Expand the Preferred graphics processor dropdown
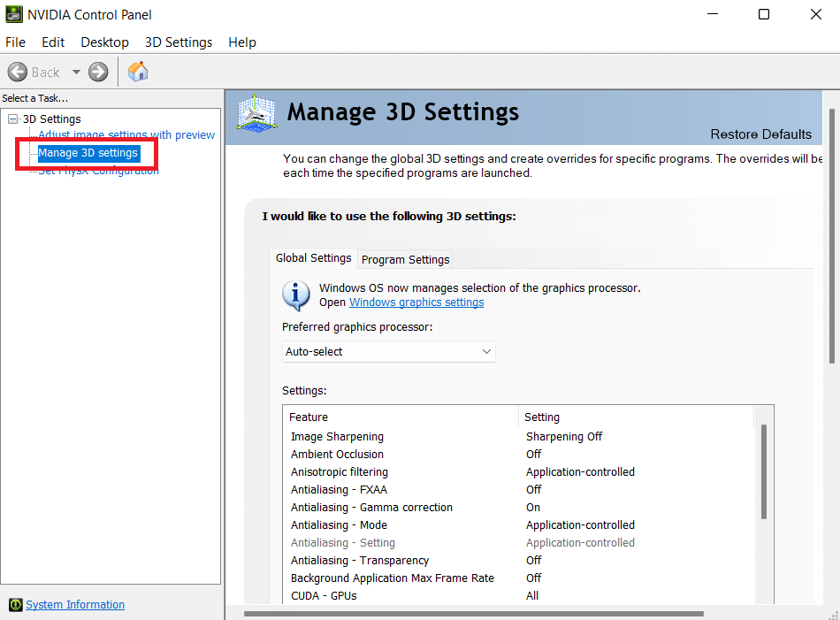This screenshot has width=840, height=620. (x=388, y=351)
